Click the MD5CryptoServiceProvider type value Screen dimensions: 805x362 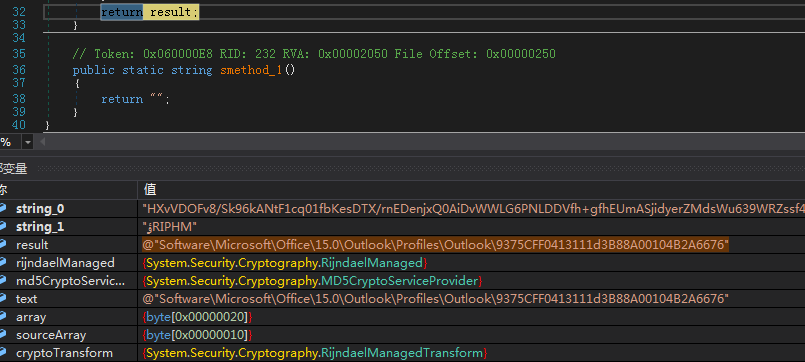[312, 281]
